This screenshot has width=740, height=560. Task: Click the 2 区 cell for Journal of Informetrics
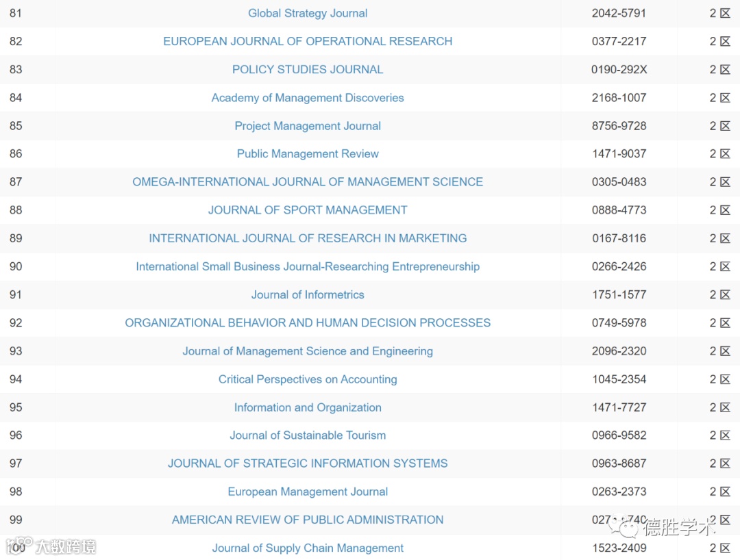719,294
